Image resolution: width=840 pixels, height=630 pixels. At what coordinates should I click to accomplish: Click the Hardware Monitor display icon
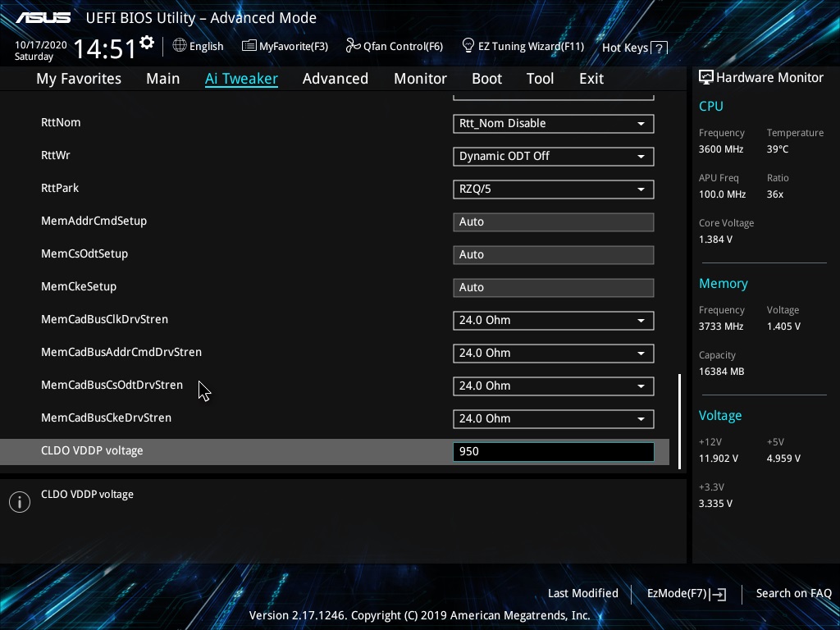[x=706, y=78]
